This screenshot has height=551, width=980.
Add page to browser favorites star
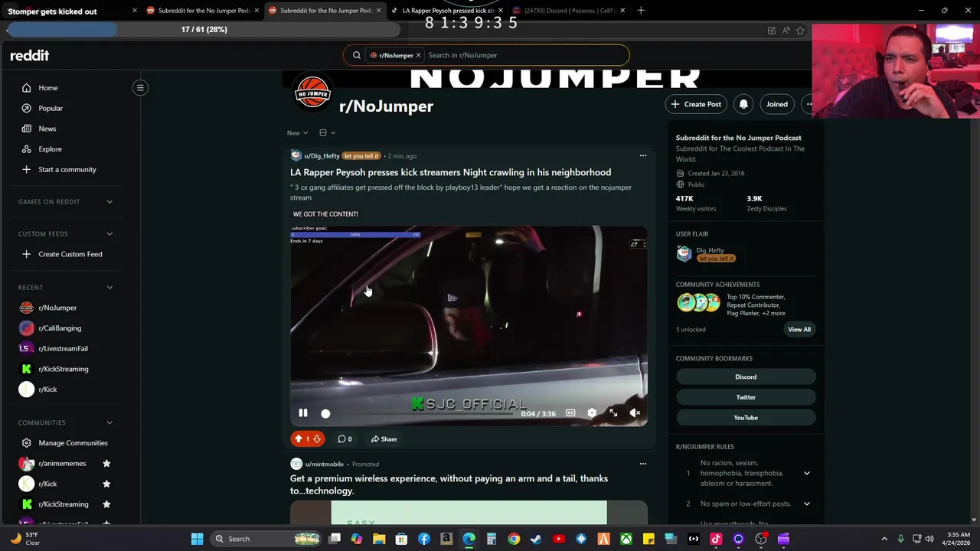click(x=800, y=31)
